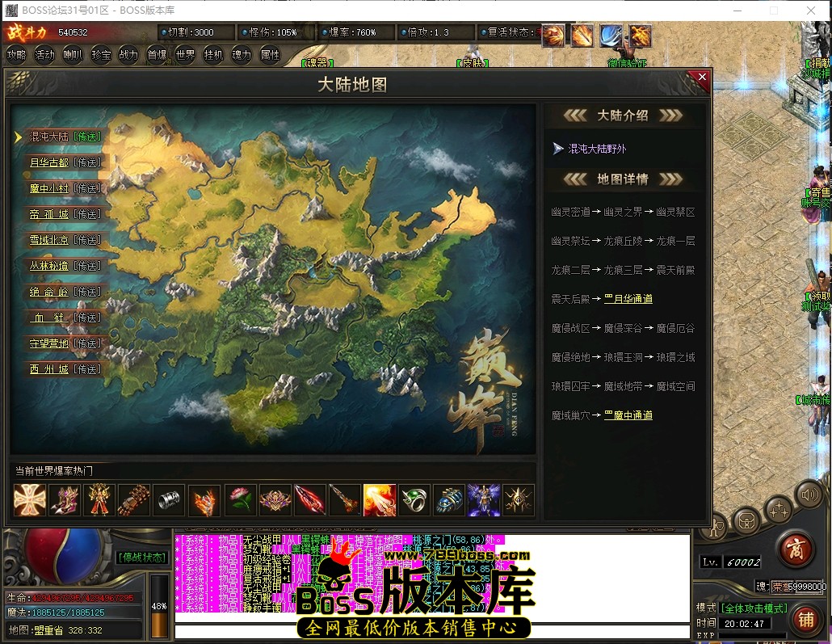832x644 pixels.
Task: Teleport to 混沌大陆
Action: coord(87,137)
